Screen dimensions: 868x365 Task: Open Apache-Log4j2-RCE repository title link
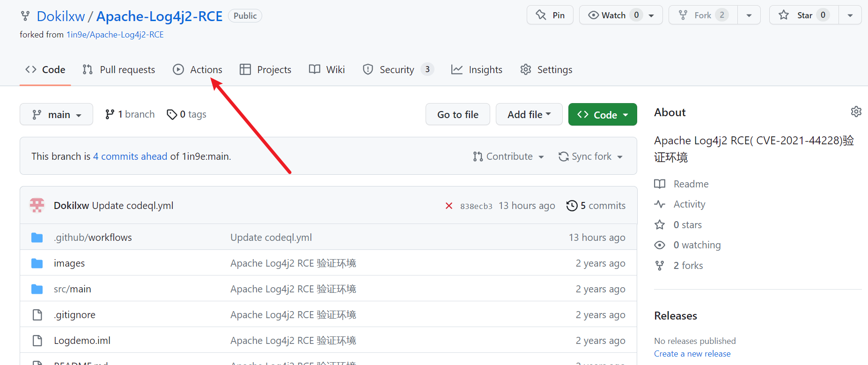(160, 16)
